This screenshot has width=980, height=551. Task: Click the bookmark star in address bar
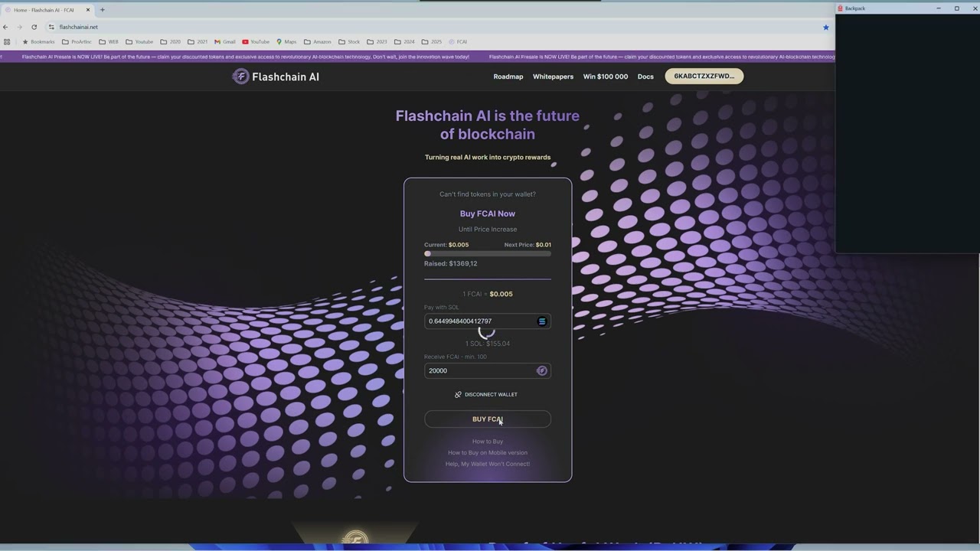826,27
